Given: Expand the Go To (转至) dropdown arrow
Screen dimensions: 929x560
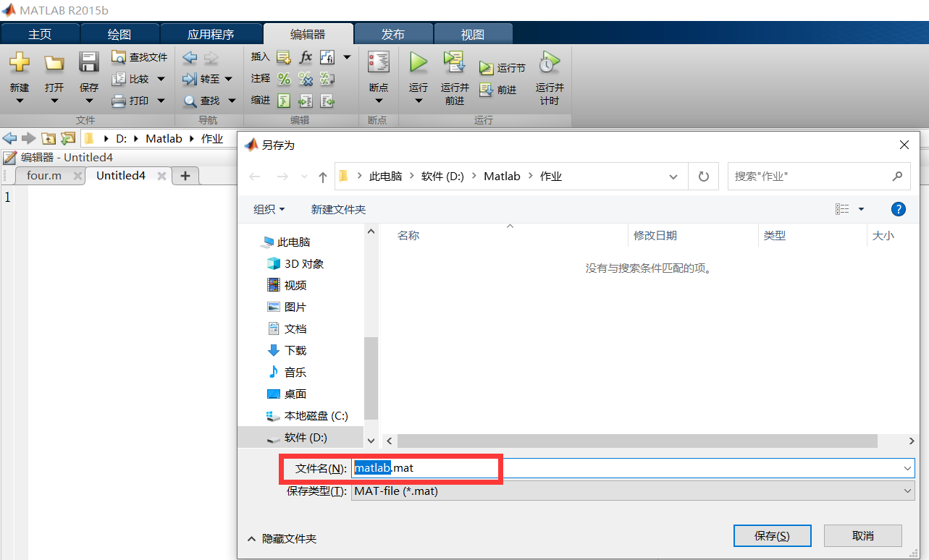Looking at the screenshot, I should pyautogui.click(x=228, y=79).
